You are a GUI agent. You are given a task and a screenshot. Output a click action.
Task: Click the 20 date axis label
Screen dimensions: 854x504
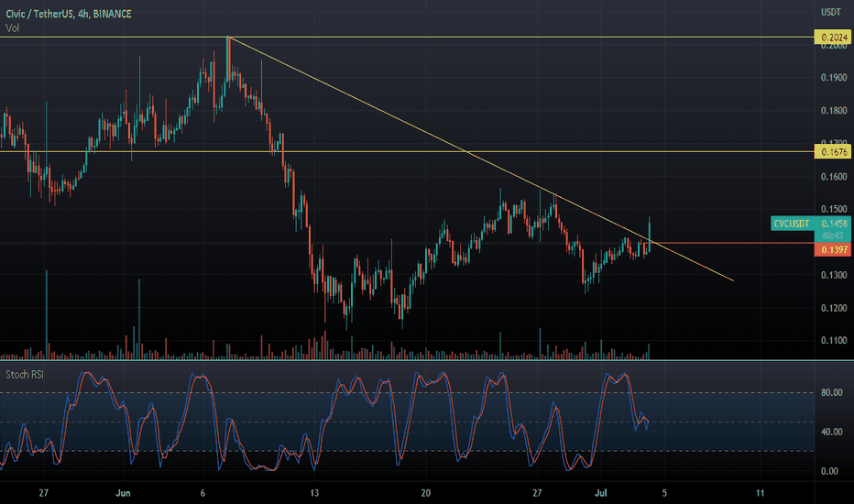[x=425, y=493]
